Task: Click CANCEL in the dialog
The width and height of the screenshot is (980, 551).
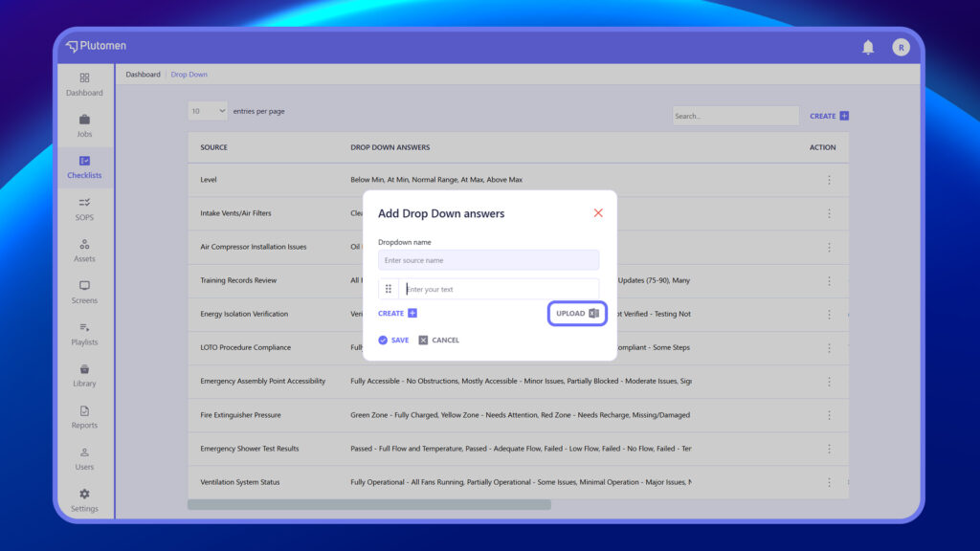Action: (x=438, y=340)
